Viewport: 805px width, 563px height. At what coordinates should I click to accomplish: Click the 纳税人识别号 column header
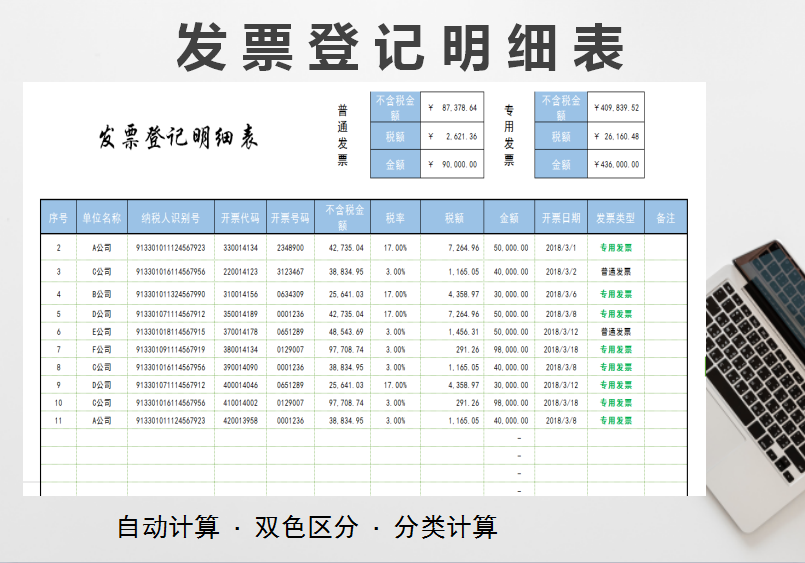tap(171, 218)
